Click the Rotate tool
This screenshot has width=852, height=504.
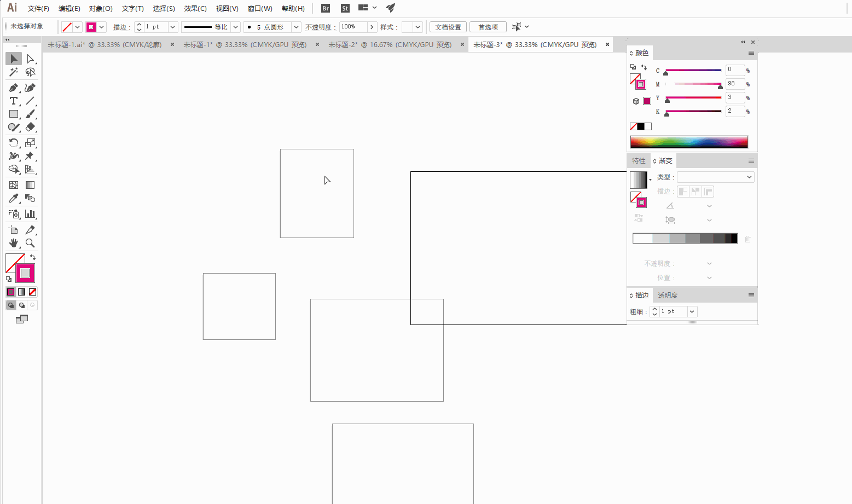click(x=13, y=143)
